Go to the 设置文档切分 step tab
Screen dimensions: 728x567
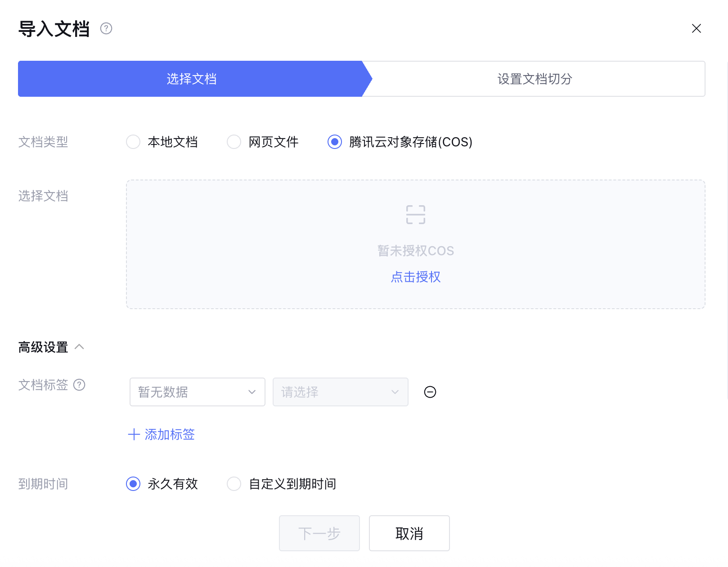pyautogui.click(x=534, y=79)
